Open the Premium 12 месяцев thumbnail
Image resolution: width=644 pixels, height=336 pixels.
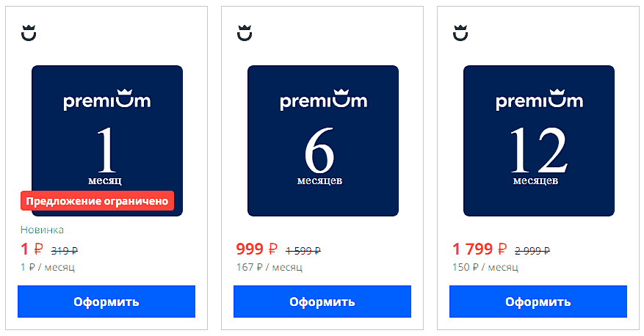[x=538, y=141]
